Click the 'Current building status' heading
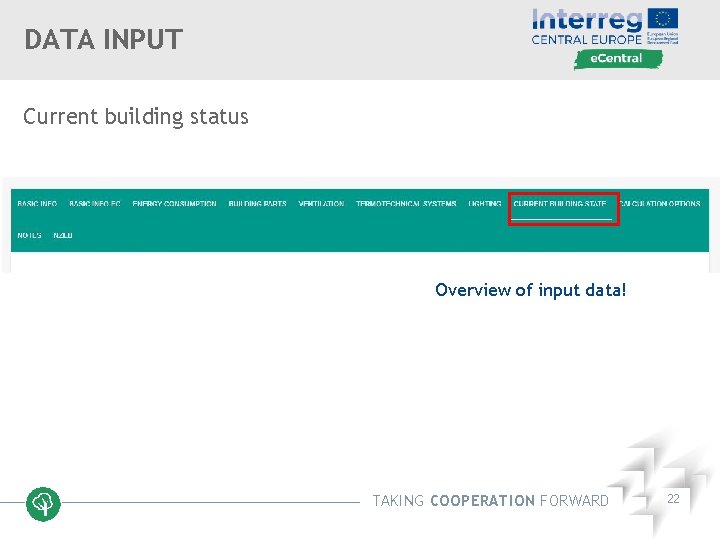Viewport: 720px width, 540px height. tap(136, 117)
